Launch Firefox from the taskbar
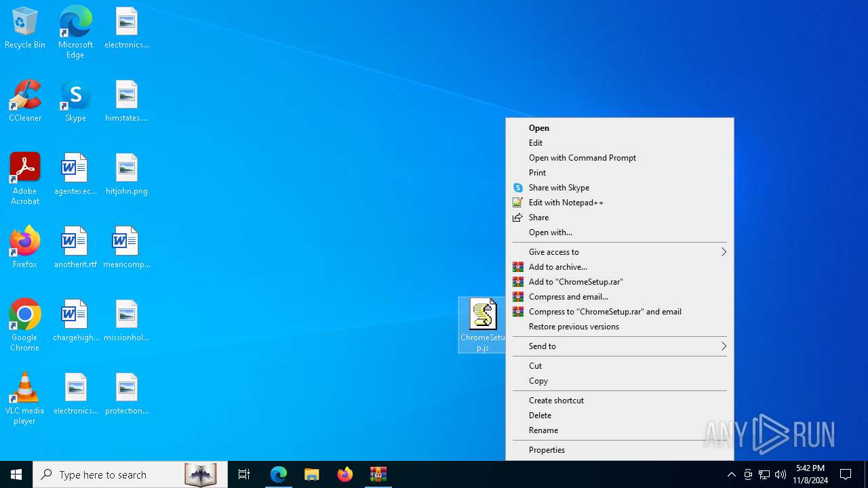This screenshot has height=488, width=868. [345, 474]
